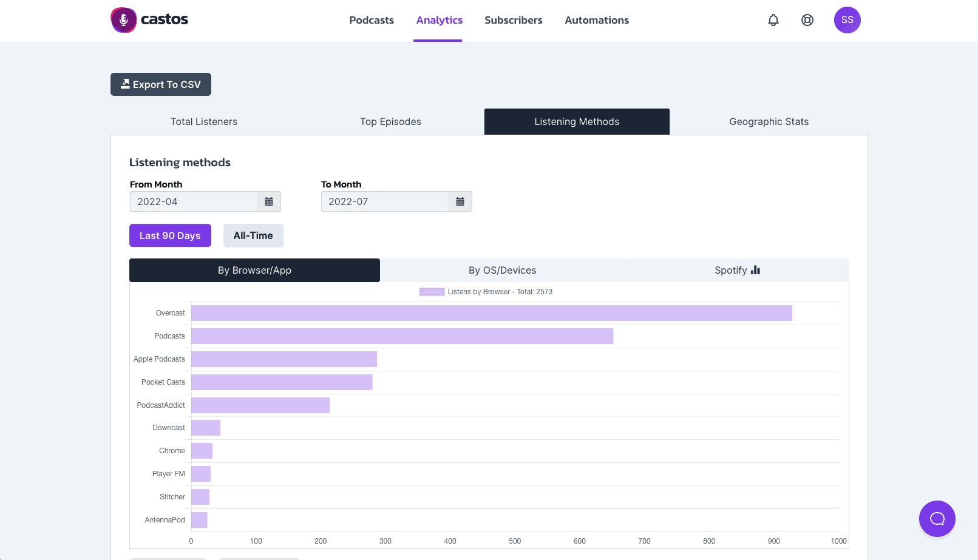Click the Overcast bar in chart
Screen dimensions: 978x560
pos(492,313)
